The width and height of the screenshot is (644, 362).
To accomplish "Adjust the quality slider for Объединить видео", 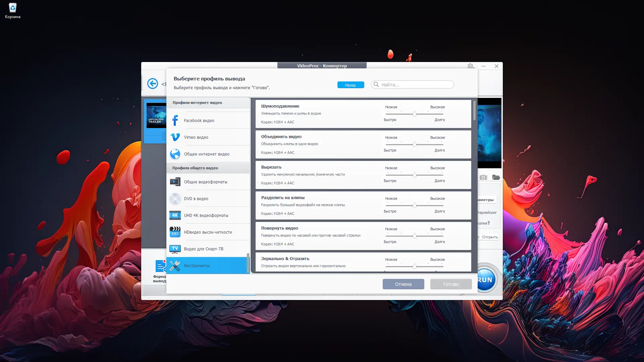I will point(415,144).
